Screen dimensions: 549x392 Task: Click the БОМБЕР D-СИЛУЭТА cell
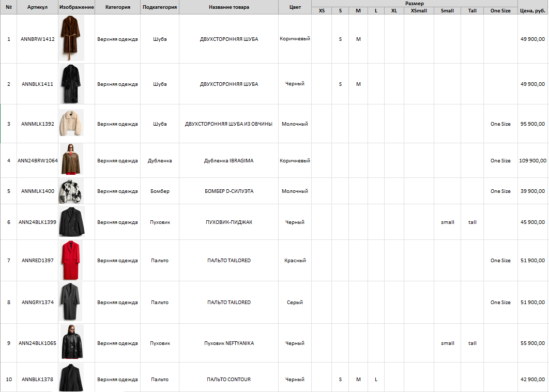[x=229, y=191]
